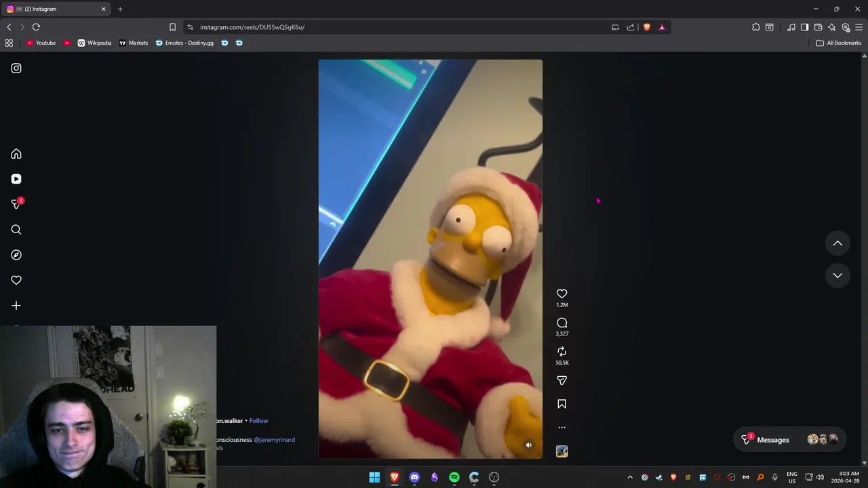The height and width of the screenshot is (488, 868).
Task: View site information icon beside URL
Action: click(x=190, y=27)
